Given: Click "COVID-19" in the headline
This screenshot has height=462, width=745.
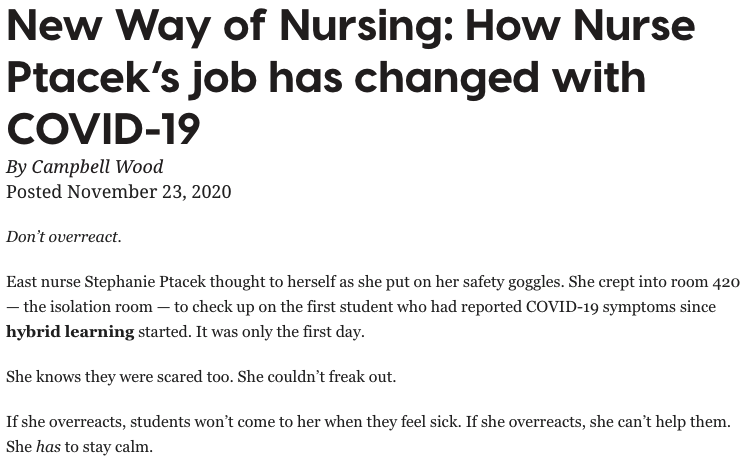Looking at the screenshot, I should (x=104, y=129).
